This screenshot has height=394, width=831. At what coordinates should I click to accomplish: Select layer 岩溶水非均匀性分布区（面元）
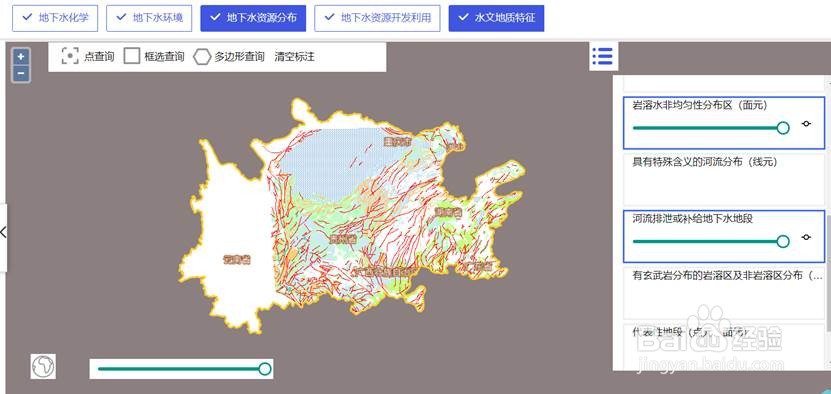pyautogui.click(x=724, y=122)
